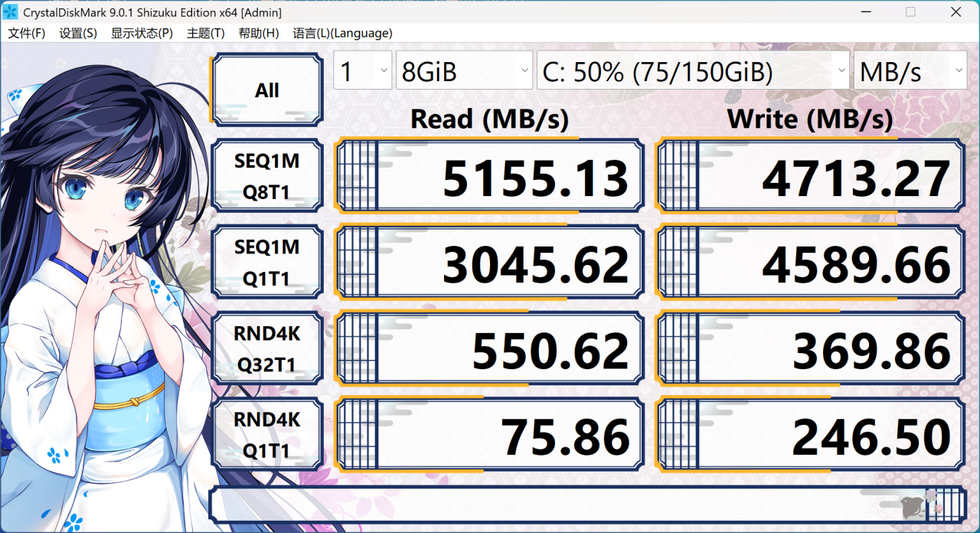This screenshot has height=533, width=980.
Task: Click the Write (MB/s) column header
Action: [810, 119]
